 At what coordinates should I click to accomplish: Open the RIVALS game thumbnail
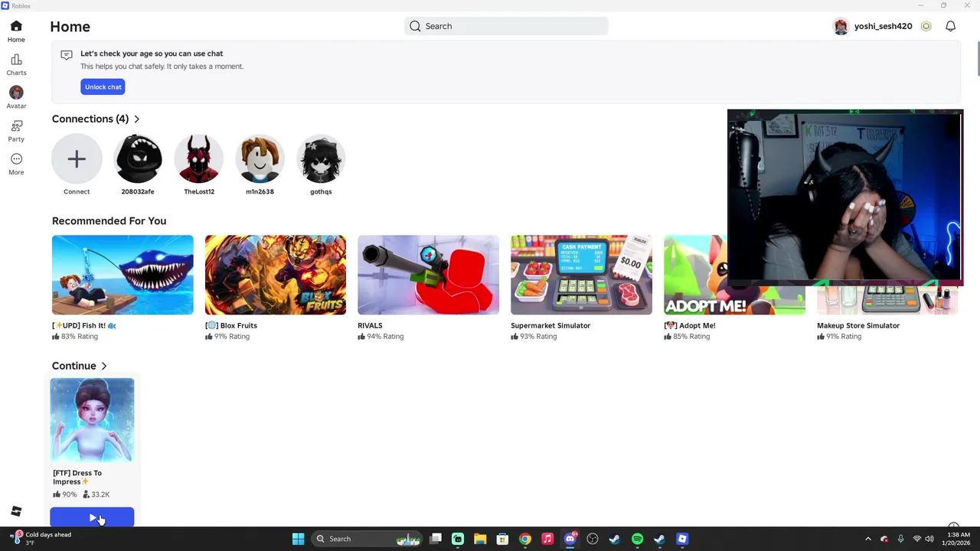click(x=428, y=275)
